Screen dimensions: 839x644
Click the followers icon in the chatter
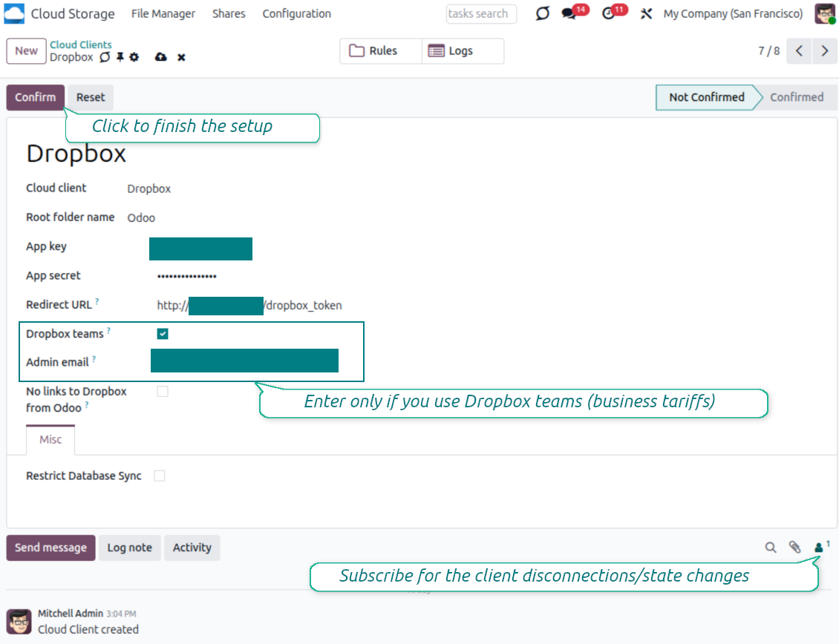[819, 548]
